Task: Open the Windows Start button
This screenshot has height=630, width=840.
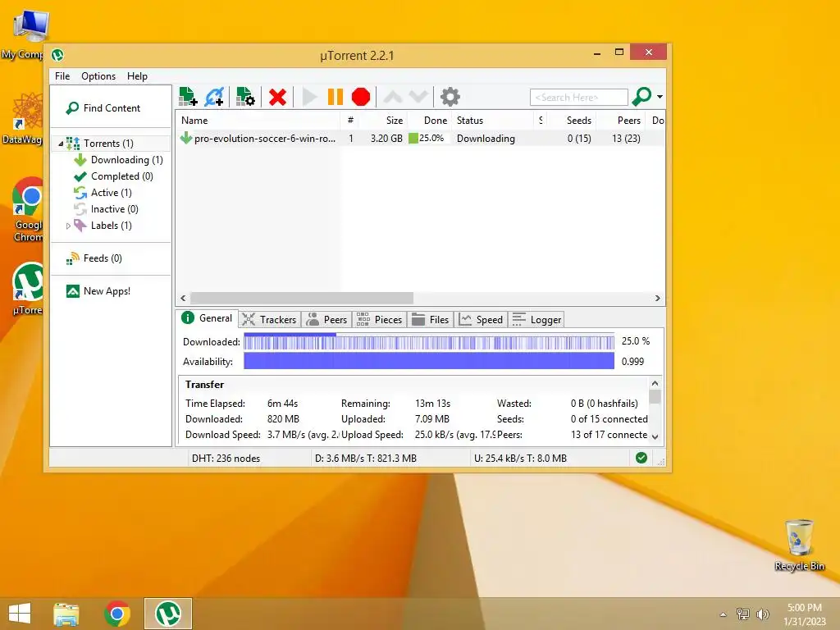Action: (x=20, y=614)
